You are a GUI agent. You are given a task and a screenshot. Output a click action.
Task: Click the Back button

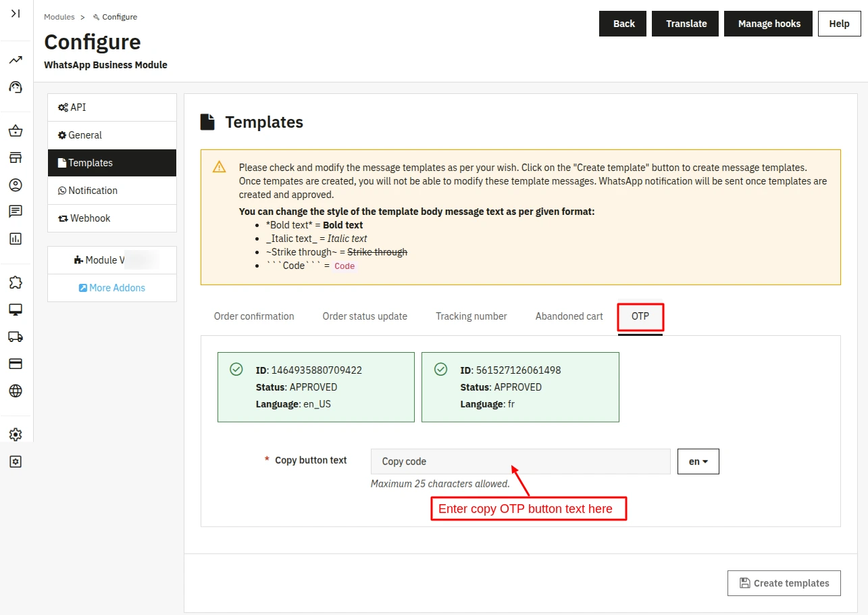[623, 24]
